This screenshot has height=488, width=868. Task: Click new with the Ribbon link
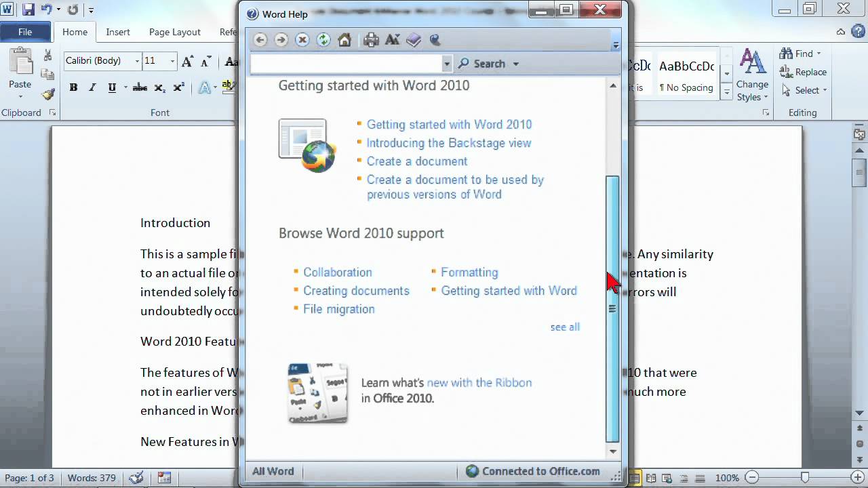pos(479,383)
